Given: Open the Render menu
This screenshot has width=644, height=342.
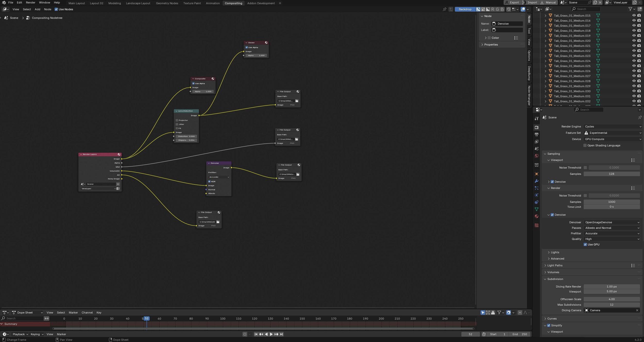Looking at the screenshot, I should click(30, 3).
